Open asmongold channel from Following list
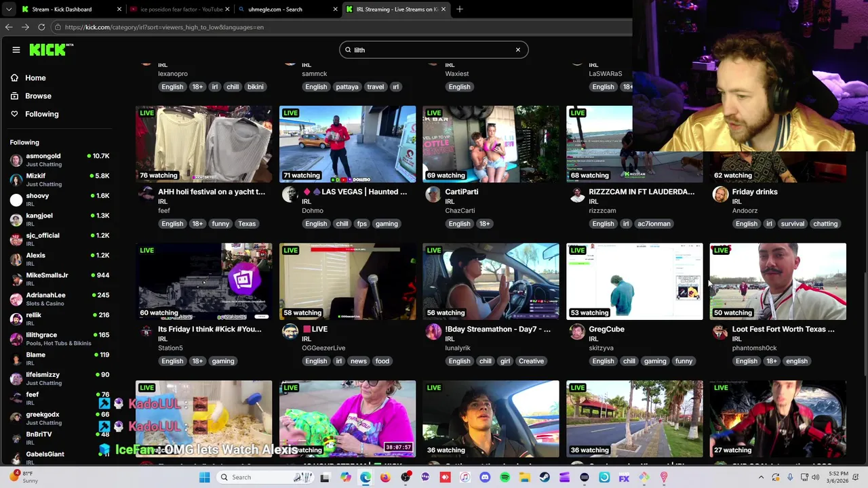This screenshot has width=868, height=488. [x=59, y=160]
